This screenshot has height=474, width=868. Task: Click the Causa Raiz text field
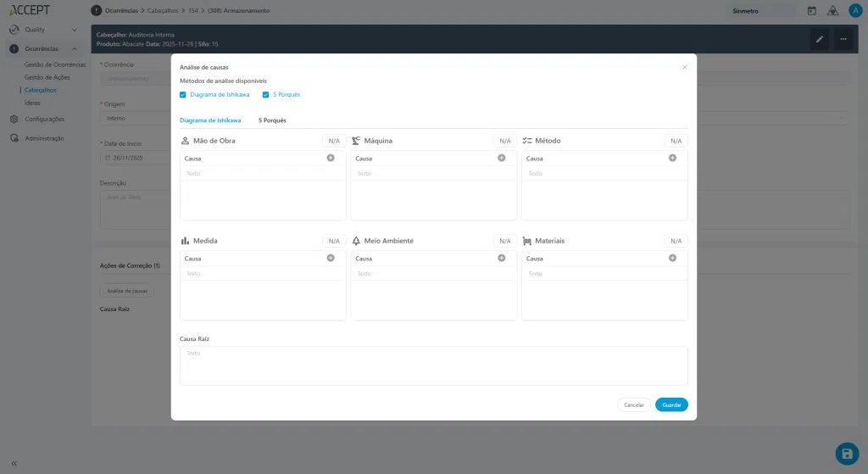[x=433, y=365]
